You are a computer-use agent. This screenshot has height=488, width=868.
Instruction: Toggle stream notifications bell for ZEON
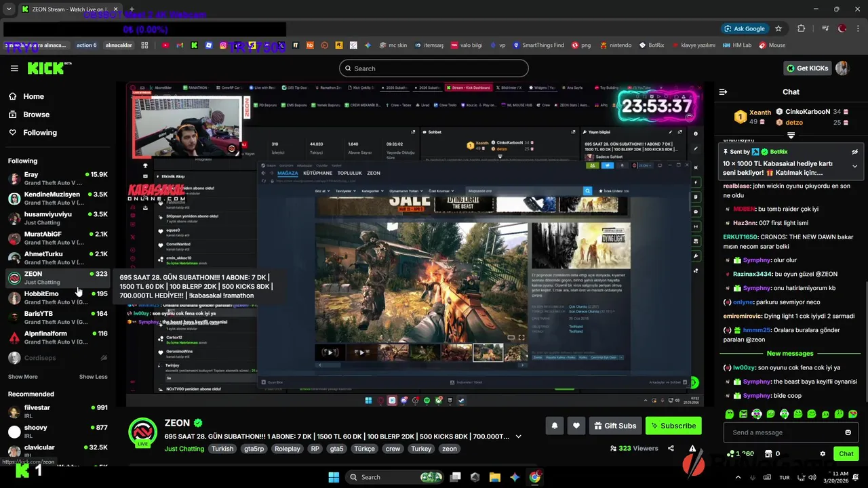tap(554, 426)
